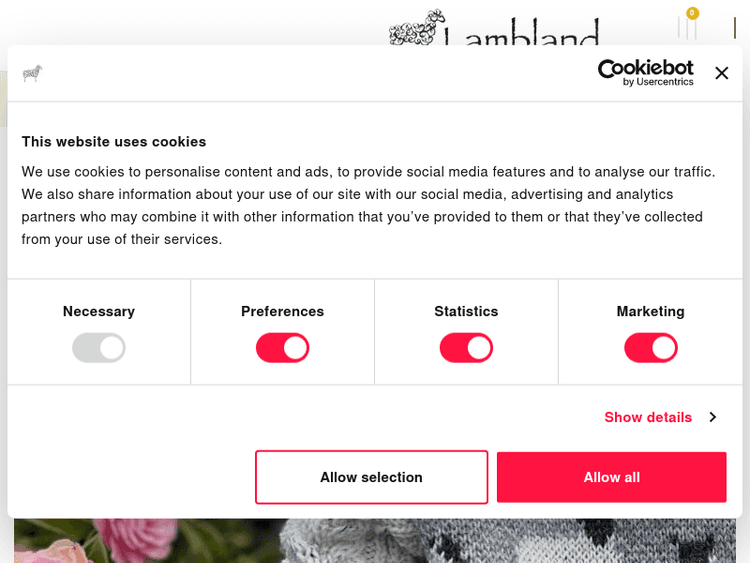Turn off the Statistics cookies toggle
This screenshot has width=750, height=563.
click(x=466, y=348)
